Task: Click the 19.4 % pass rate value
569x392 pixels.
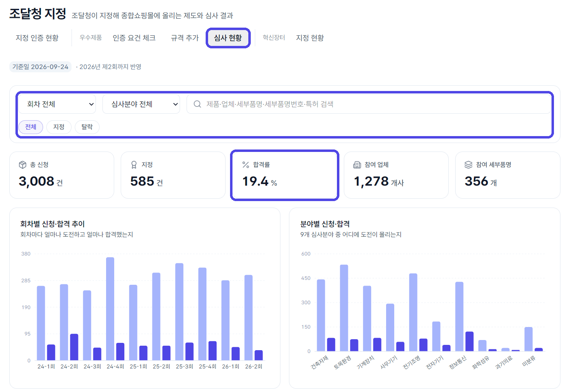Action: [x=260, y=181]
